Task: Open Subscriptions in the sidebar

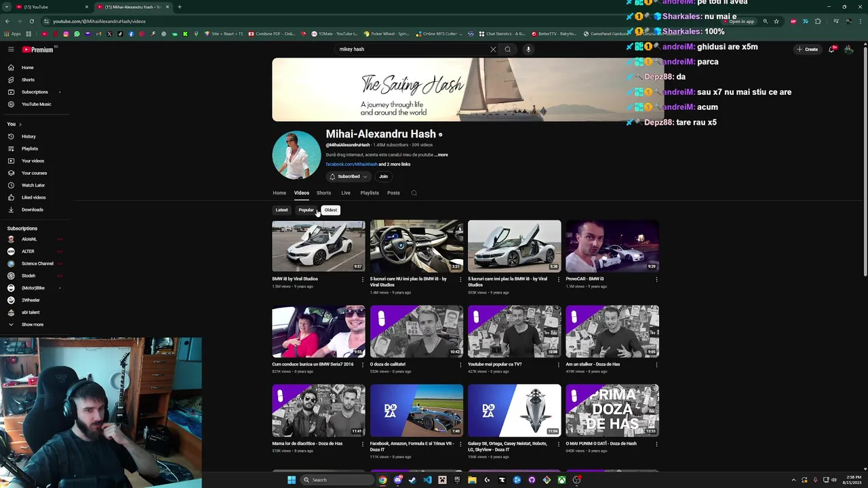Action: click(34, 92)
